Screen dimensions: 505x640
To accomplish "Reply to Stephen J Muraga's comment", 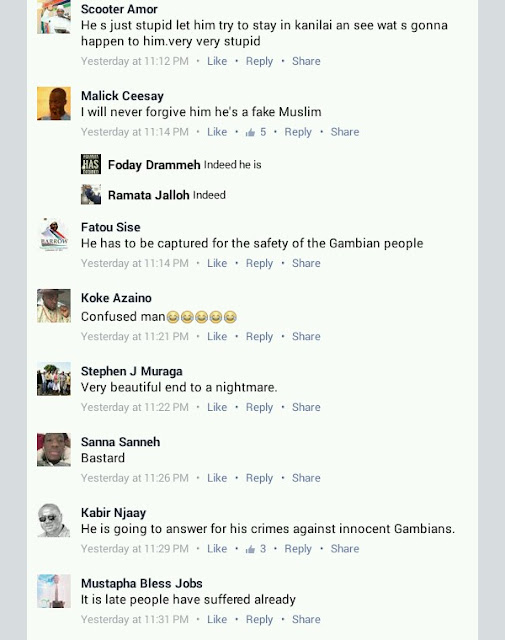I will pyautogui.click(x=259, y=407).
